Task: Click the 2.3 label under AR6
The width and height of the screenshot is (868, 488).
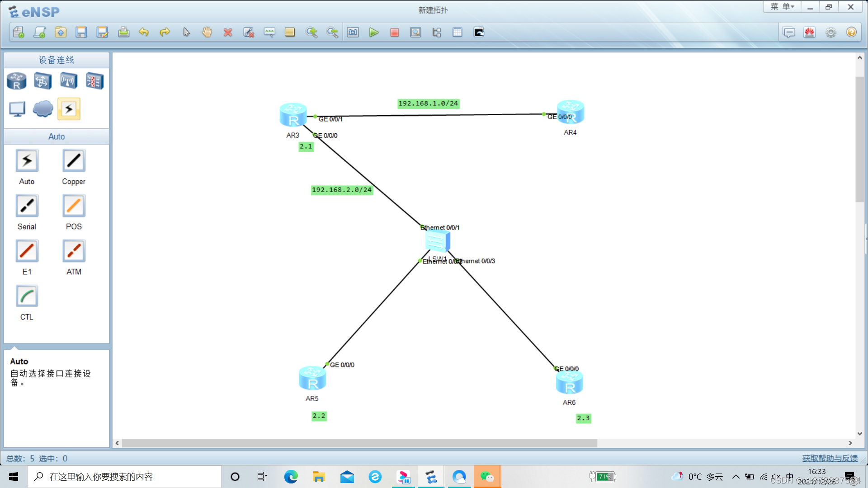Action: click(583, 418)
